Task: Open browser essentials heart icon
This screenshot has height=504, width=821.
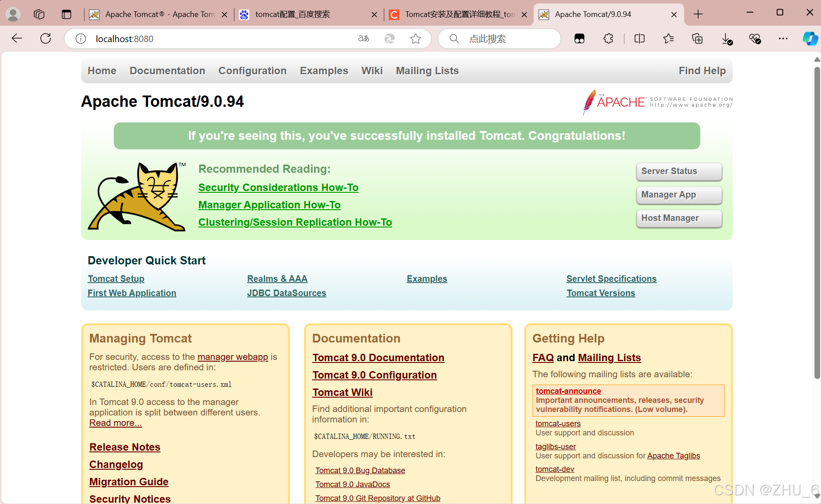Action: point(755,39)
